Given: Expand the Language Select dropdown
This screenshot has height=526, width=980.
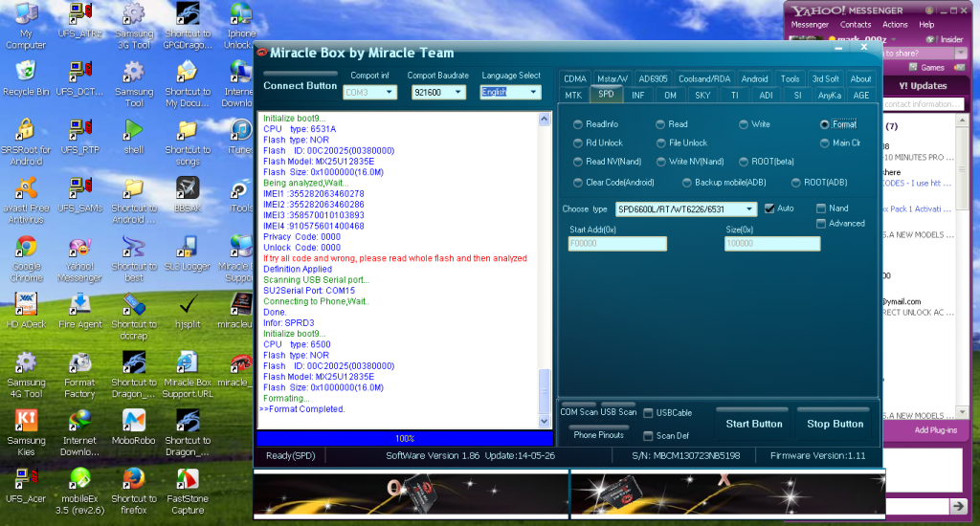Looking at the screenshot, I should [x=533, y=93].
